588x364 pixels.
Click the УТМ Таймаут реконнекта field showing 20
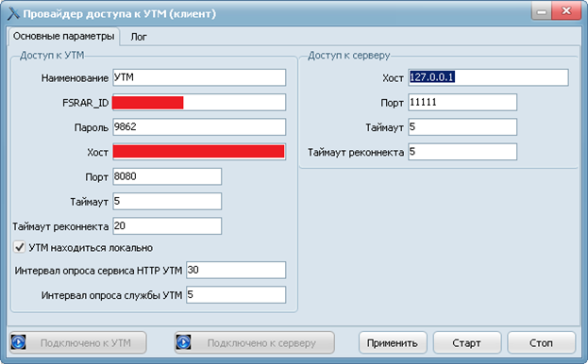pyautogui.click(x=167, y=225)
